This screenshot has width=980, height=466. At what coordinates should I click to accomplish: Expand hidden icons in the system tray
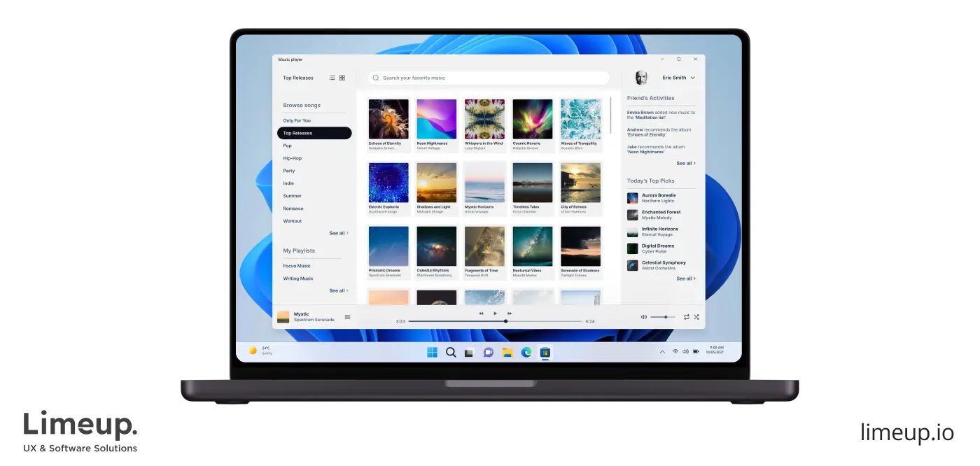tap(661, 351)
